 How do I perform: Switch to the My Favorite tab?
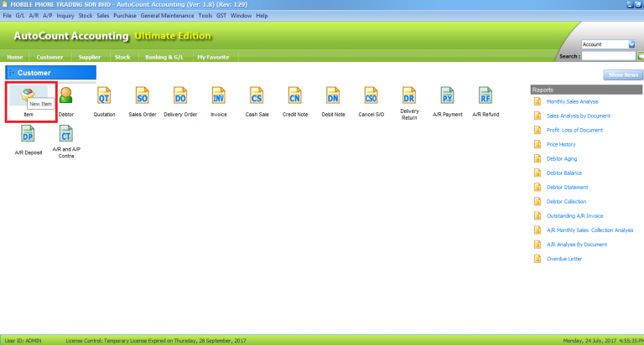[x=213, y=57]
